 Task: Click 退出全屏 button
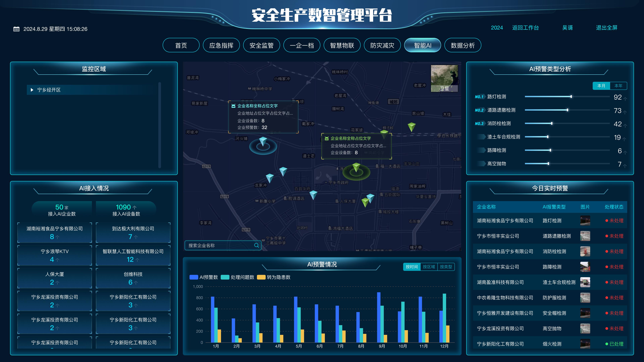(606, 28)
